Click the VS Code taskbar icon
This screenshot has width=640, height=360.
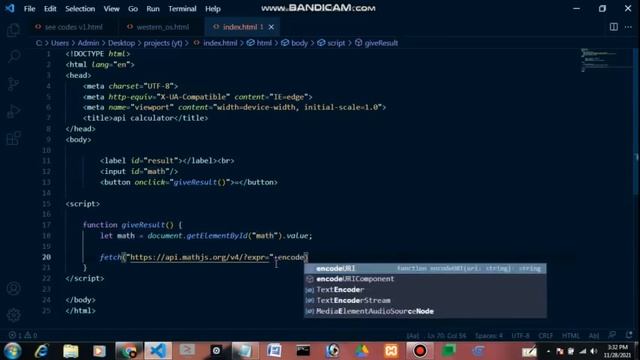[x=158, y=351]
